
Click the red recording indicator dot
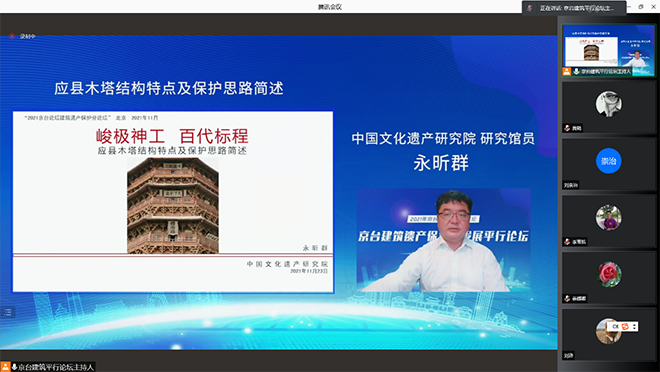pos(12,36)
